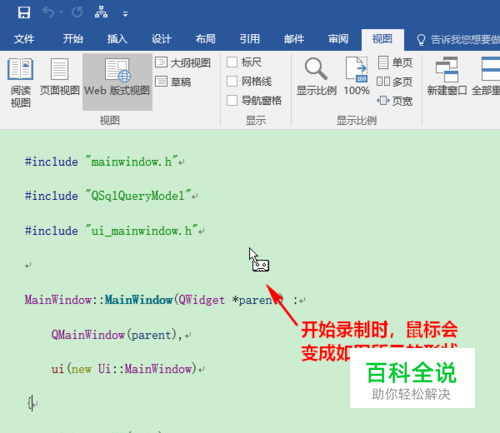Switch to 页面视图 print layout
The image size is (500, 433).
(60, 77)
